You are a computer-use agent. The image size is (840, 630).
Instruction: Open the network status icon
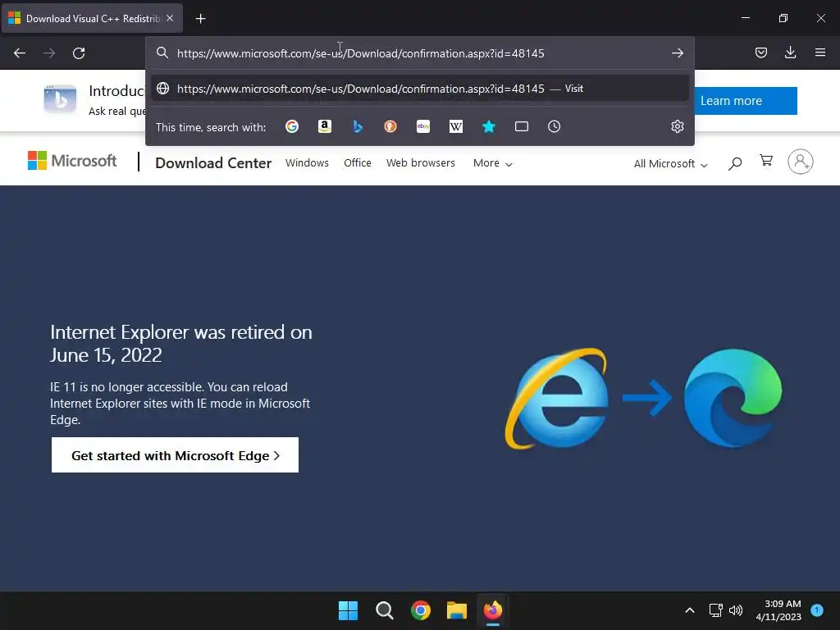point(715,610)
